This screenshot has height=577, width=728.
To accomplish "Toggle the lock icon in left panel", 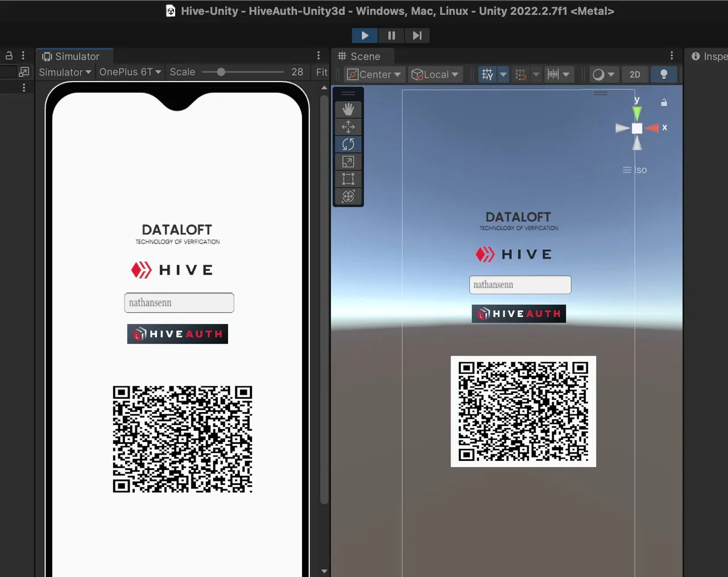I will point(9,56).
